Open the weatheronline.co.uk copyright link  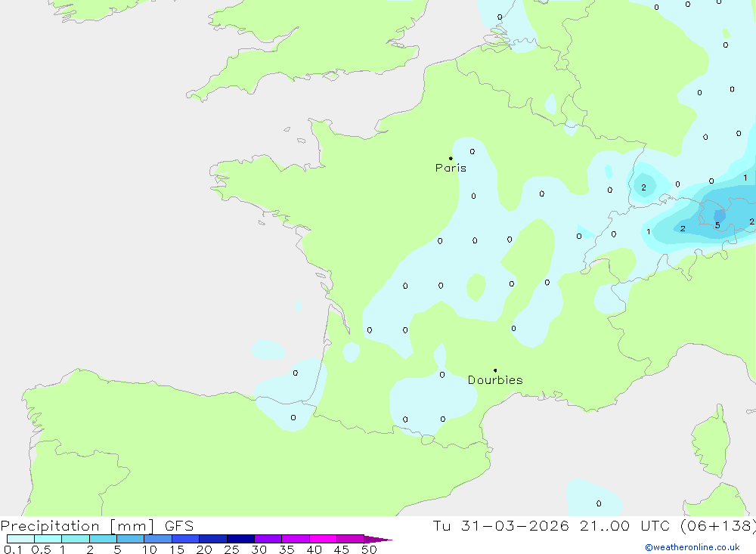[x=692, y=547]
